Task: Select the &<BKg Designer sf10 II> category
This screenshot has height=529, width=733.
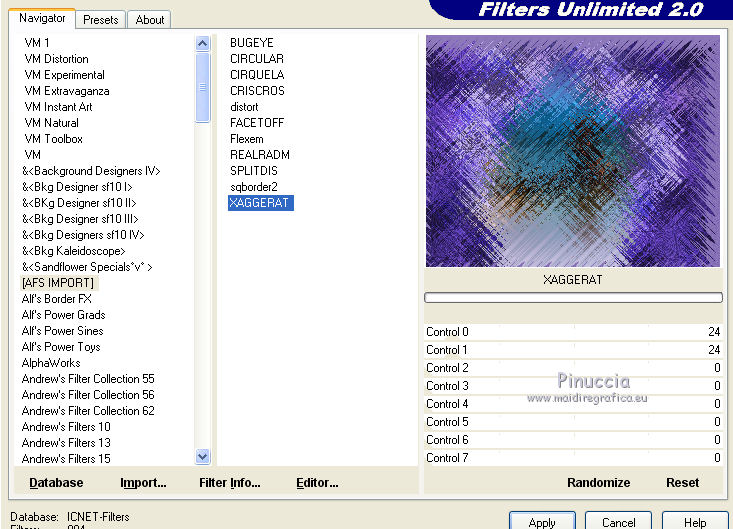Action: 79,203
